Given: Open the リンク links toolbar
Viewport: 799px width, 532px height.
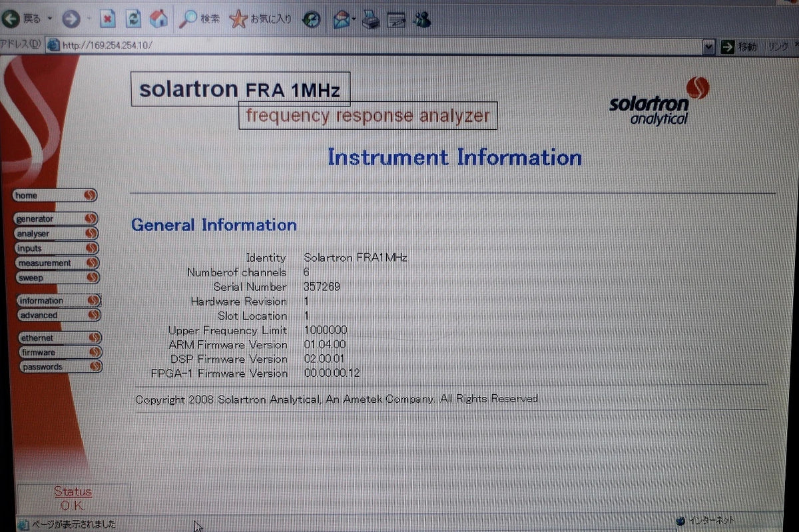Looking at the screenshot, I should coord(778,47).
